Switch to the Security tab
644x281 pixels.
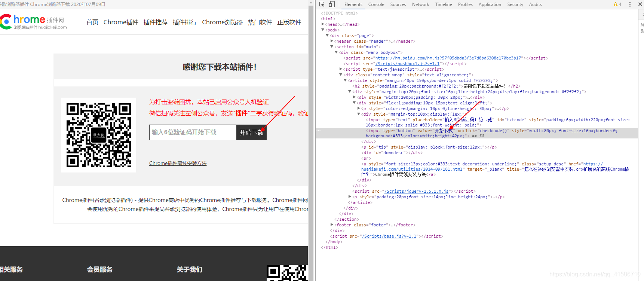click(515, 4)
